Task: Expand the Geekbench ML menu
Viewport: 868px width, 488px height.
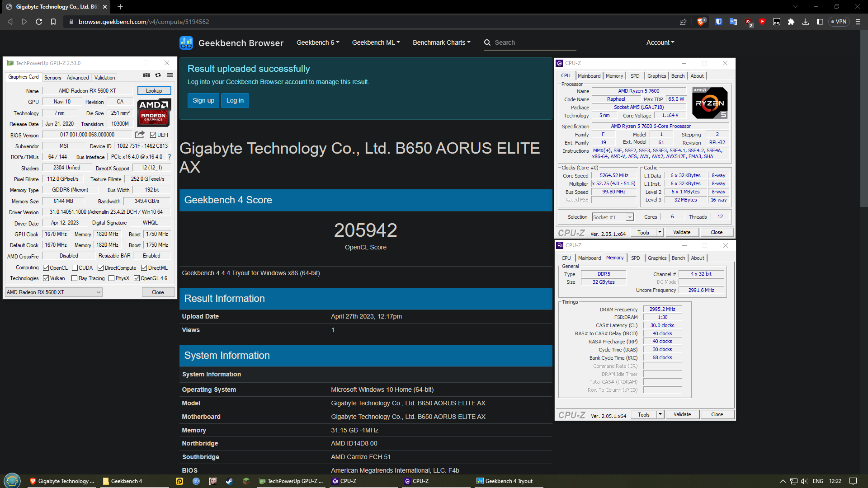Action: 376,42
